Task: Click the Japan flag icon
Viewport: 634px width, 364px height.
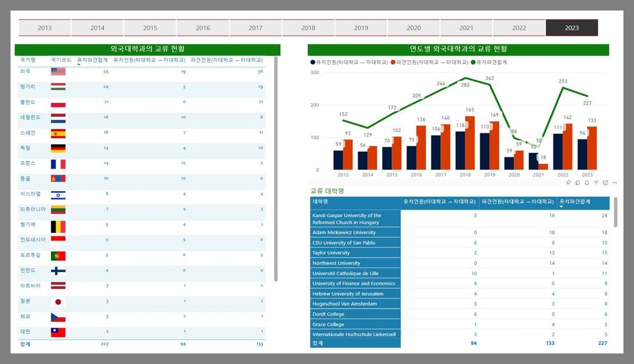Action: pos(58,302)
